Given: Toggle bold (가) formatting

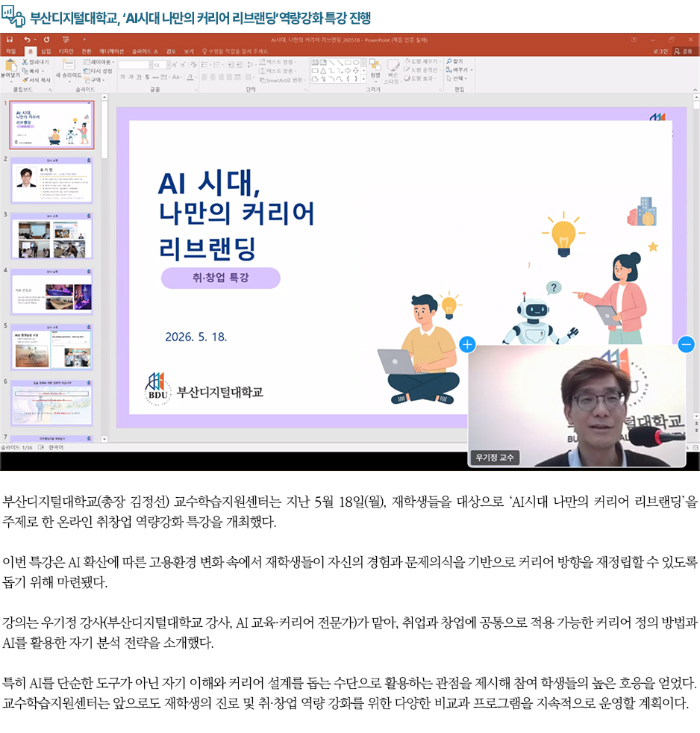Looking at the screenshot, I should (x=122, y=77).
